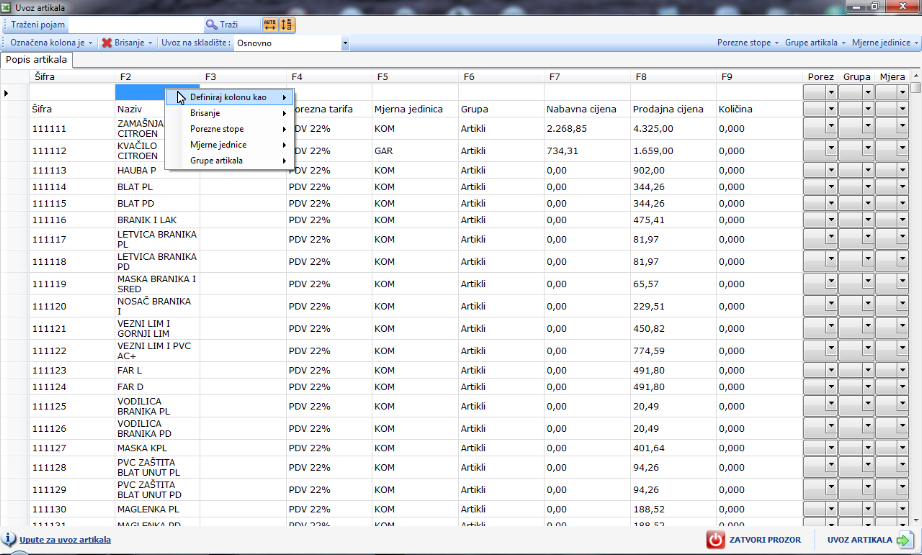Screen dimensions: 922x555
Task: Click the grid scrollbar down arrow
Action: coord(916,520)
